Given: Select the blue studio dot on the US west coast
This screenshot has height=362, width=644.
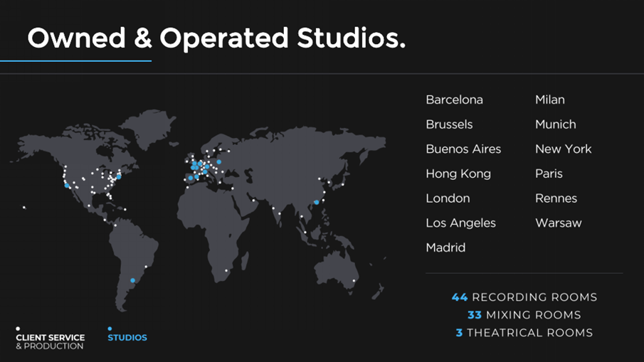Looking at the screenshot, I should (67, 185).
